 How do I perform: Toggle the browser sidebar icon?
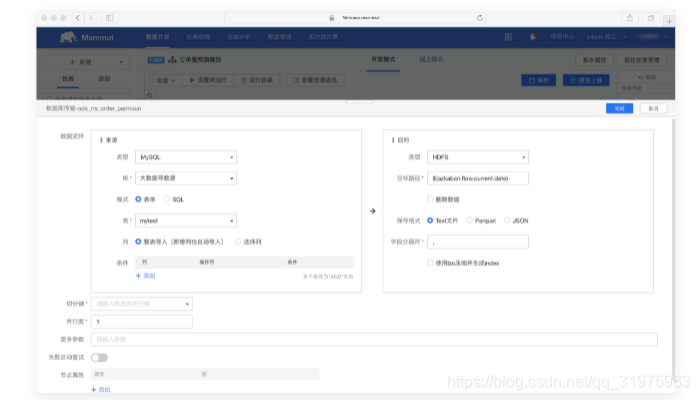[109, 18]
